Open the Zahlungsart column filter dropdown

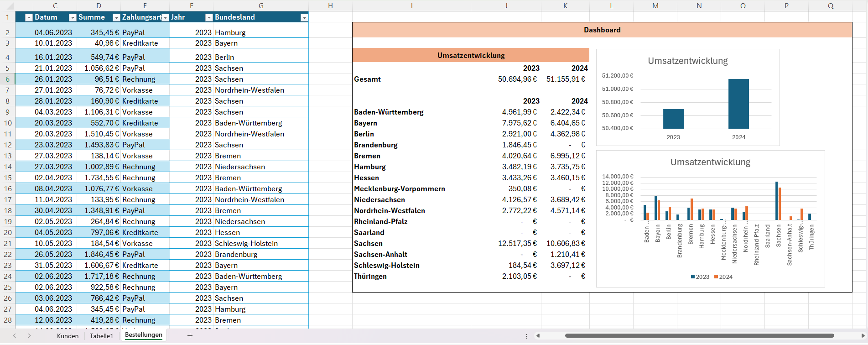pyautogui.click(x=165, y=18)
